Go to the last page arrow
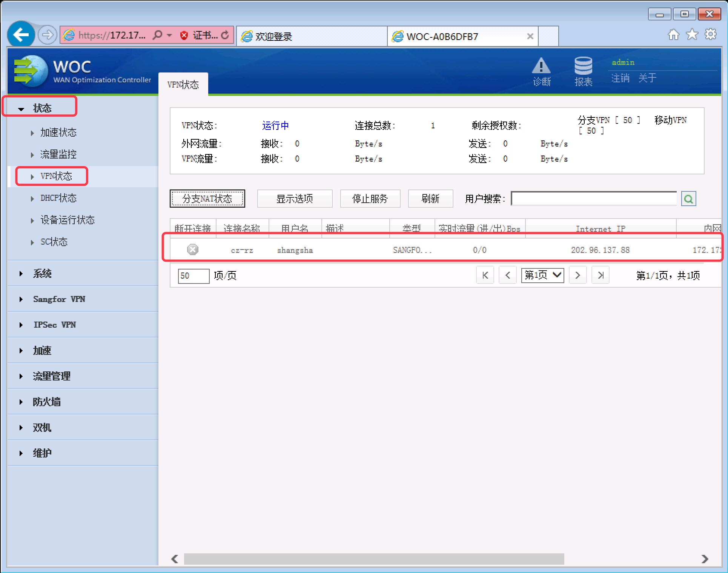The image size is (728, 573). click(x=601, y=275)
